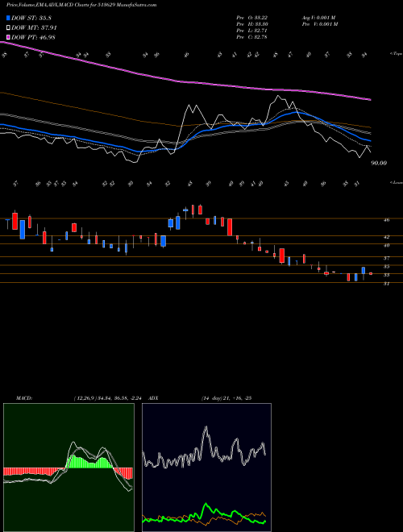
Task: Select the 'DOW PT: 46.98' legend label
Action: tap(33, 37)
